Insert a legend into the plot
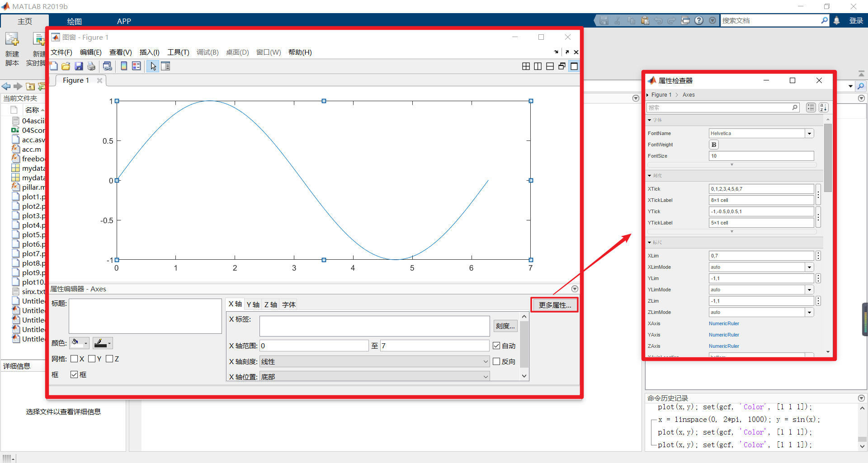868x463 pixels. 137,66
